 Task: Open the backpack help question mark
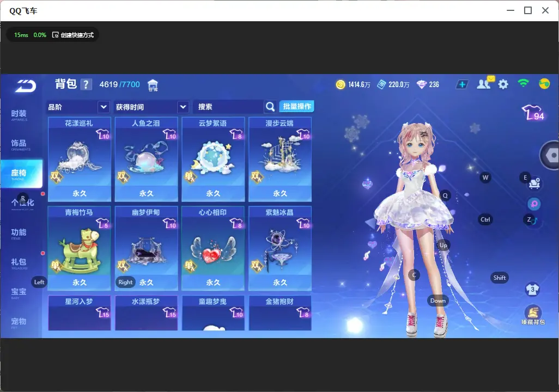(86, 84)
